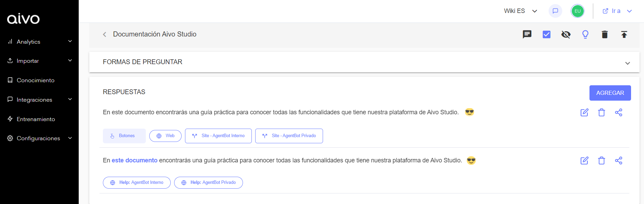
Task: Select Site - AgentBot Interno chip
Action: point(218,136)
